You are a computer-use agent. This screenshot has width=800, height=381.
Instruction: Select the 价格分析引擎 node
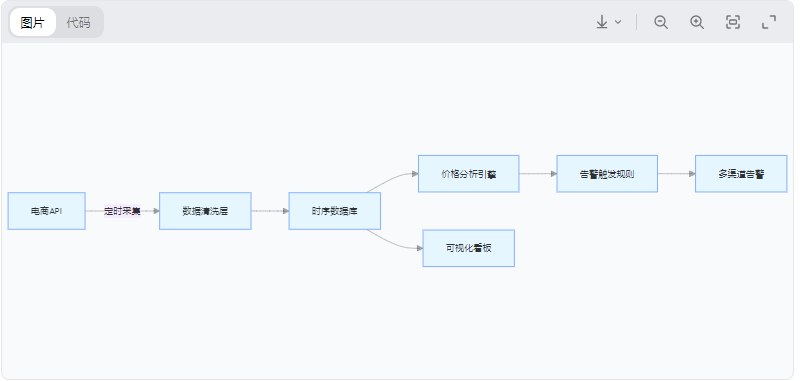(469, 173)
